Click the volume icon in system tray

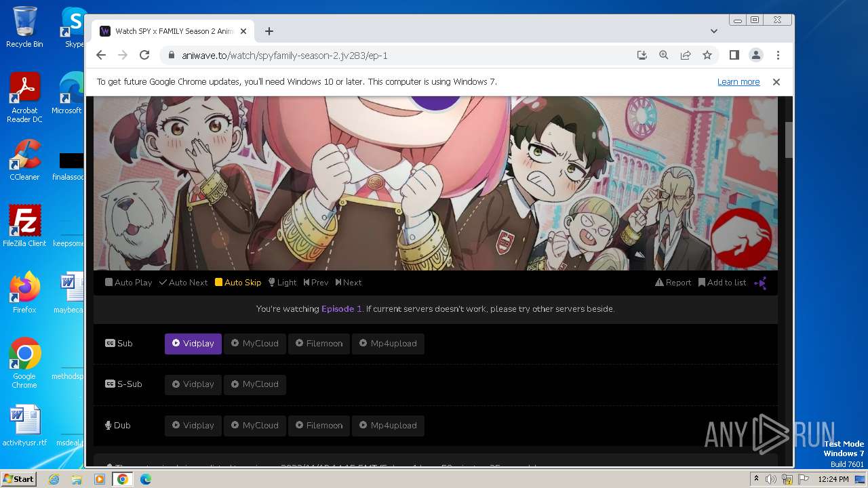click(x=771, y=479)
